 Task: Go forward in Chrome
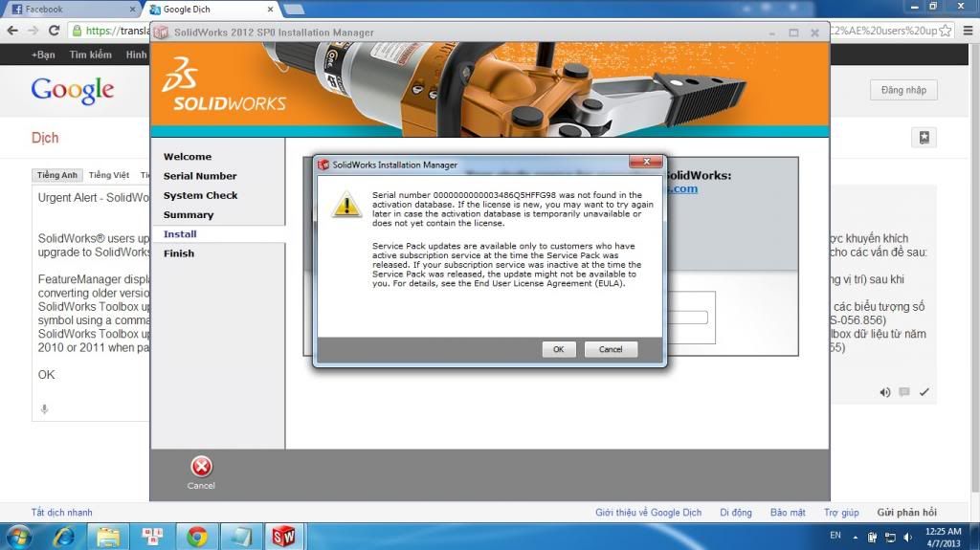pos(33,30)
